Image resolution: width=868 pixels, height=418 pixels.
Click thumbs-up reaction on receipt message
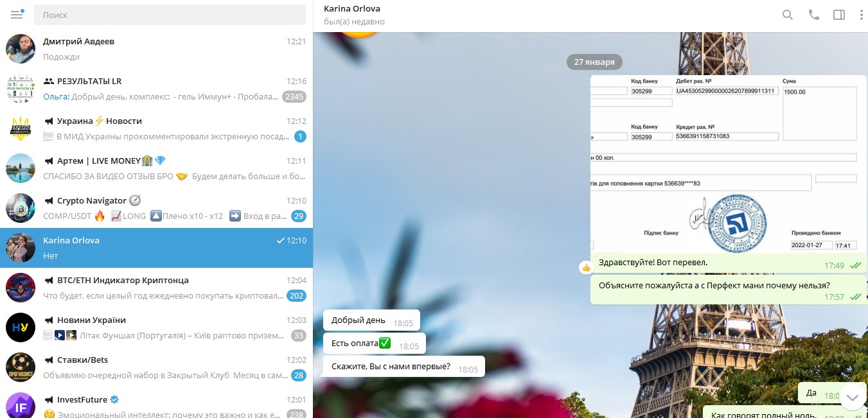[x=586, y=267]
